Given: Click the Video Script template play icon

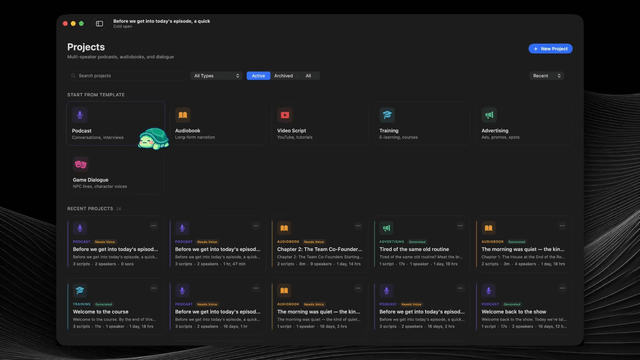Looking at the screenshot, I should coord(285,115).
